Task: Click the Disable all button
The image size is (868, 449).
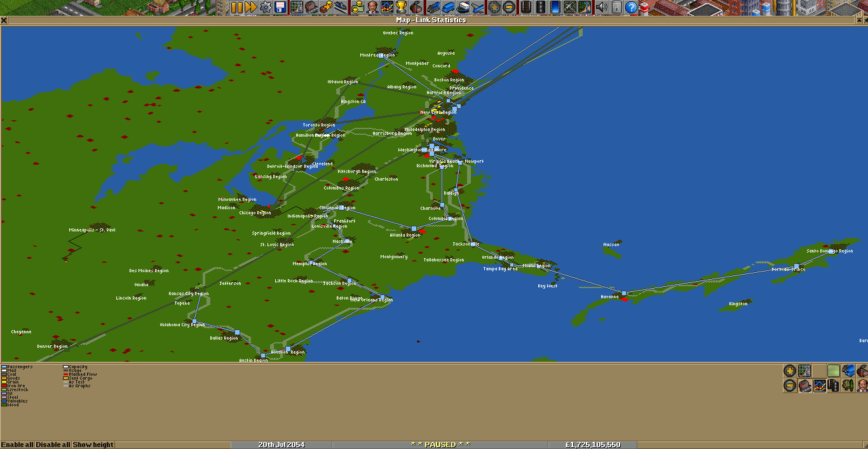Action: (53, 445)
